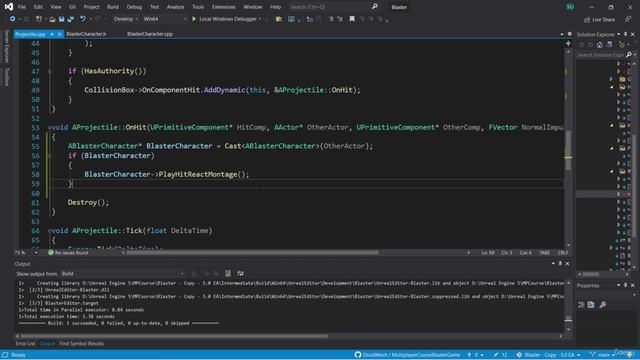Open Live Share
Screen dimensions: 640x360
point(599,19)
